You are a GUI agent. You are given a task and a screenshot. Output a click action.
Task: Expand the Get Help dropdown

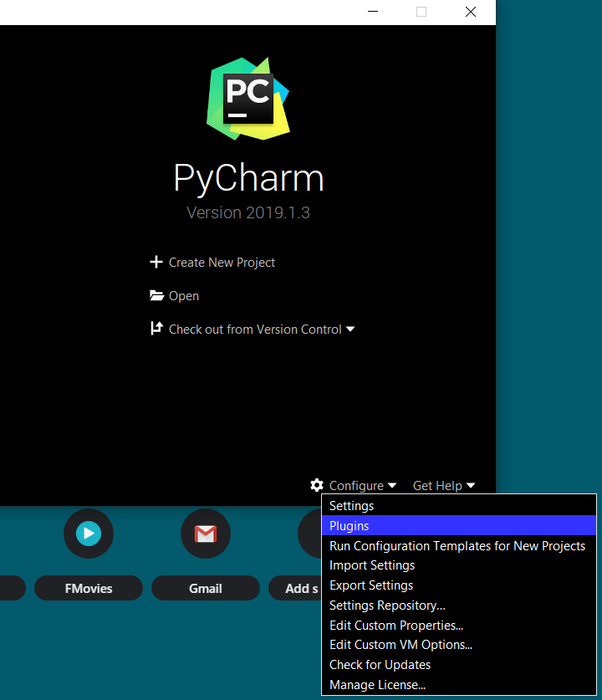tap(444, 485)
